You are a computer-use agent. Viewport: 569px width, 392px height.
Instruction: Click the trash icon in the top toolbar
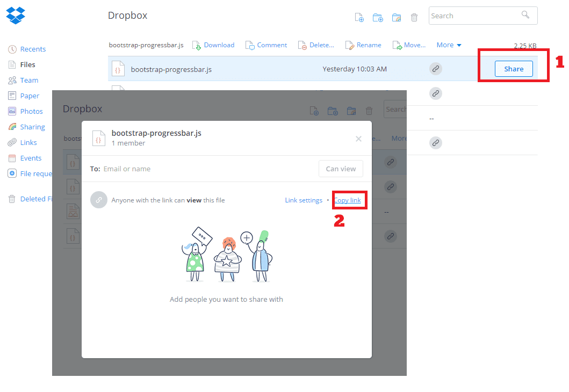point(414,17)
